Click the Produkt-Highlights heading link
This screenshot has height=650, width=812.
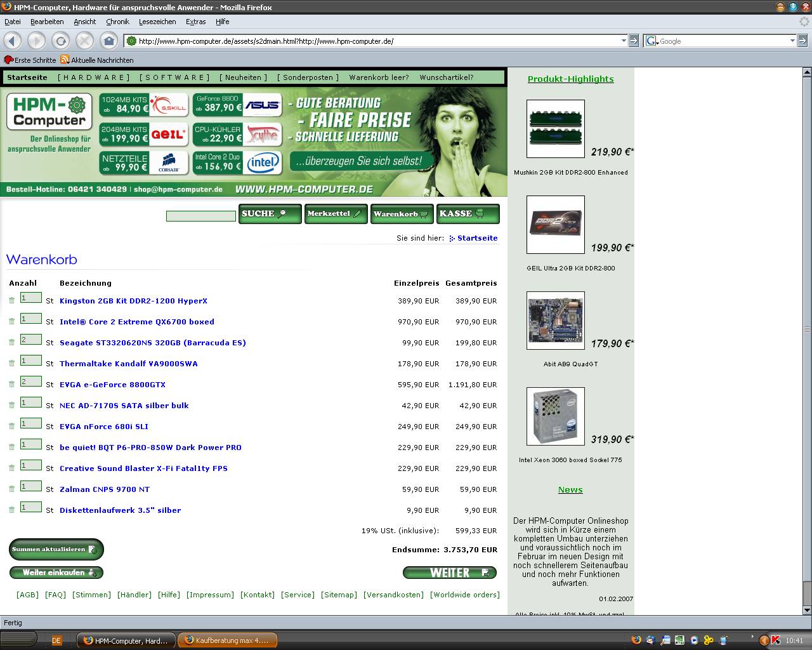[570, 79]
